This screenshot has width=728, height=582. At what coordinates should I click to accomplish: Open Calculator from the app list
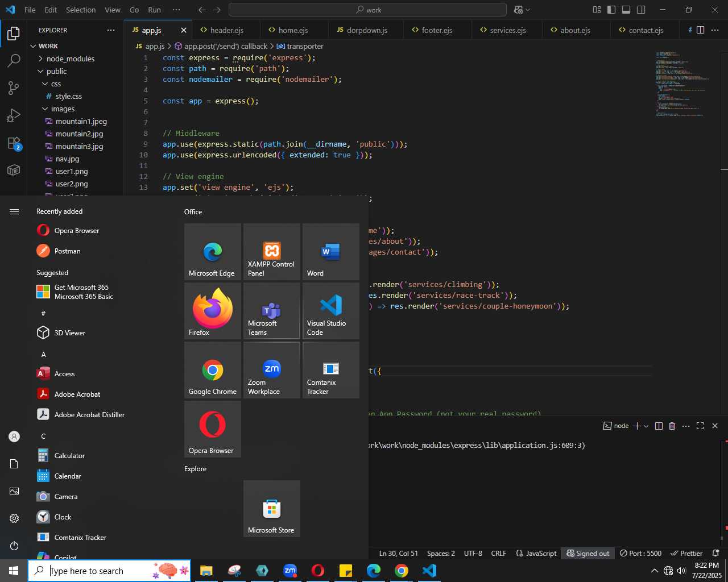pos(102,455)
